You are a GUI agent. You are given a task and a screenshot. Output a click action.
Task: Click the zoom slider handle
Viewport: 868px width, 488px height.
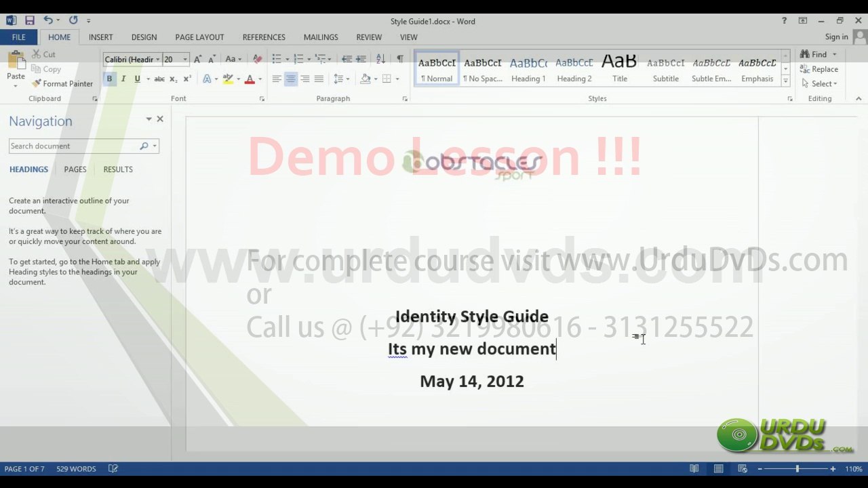tap(797, 469)
